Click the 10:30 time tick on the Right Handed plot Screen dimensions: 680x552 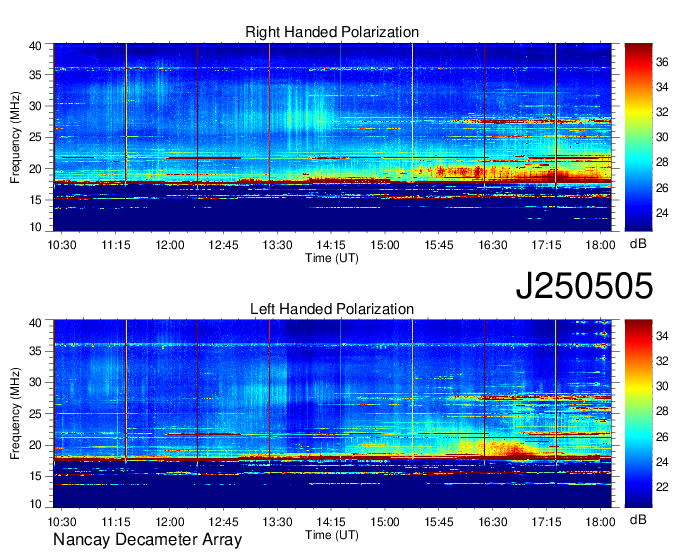[x=62, y=245]
